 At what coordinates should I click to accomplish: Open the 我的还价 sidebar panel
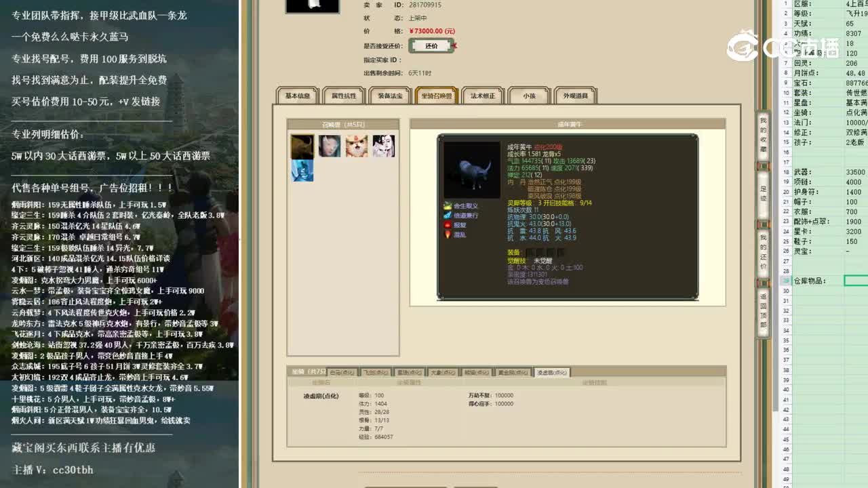point(764,249)
